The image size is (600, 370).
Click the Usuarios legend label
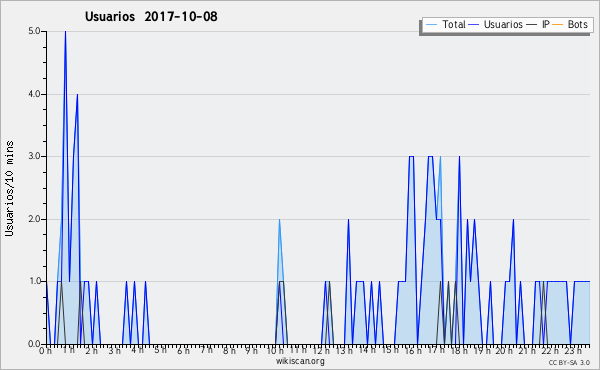coord(503,24)
